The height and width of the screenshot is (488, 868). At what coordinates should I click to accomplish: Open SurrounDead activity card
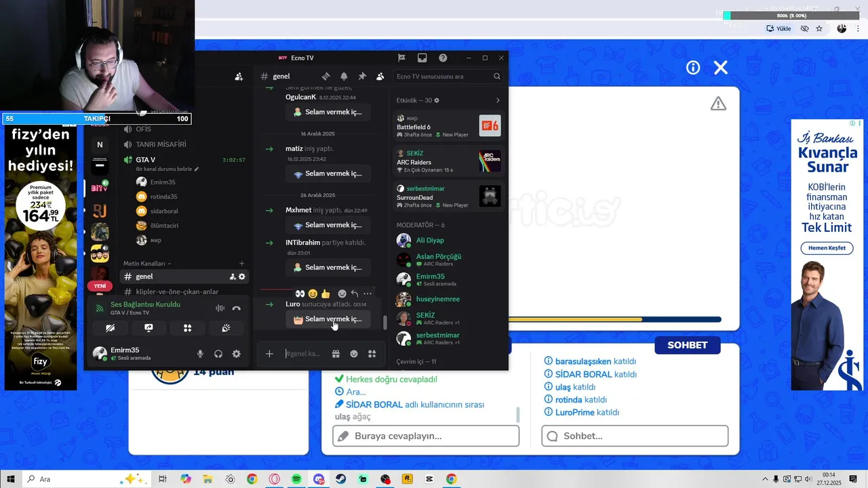[449, 197]
